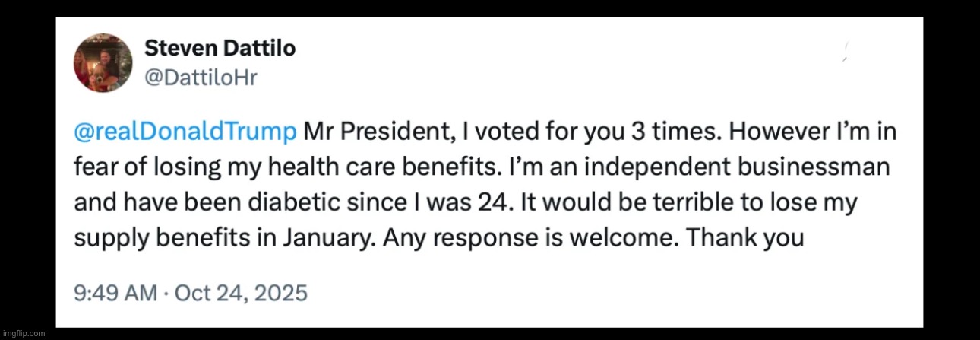The image size is (980, 340).
Task: Open the @realDonaldTrump mention link
Action: point(185,132)
